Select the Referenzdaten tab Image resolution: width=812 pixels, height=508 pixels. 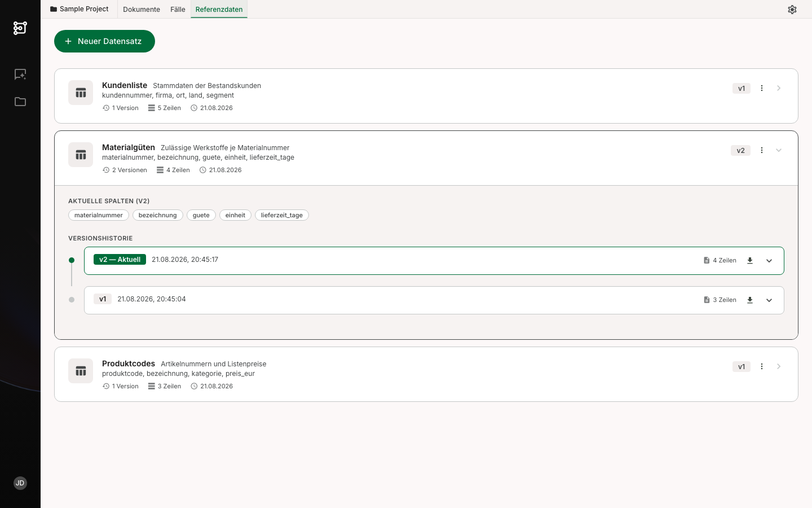point(219,10)
